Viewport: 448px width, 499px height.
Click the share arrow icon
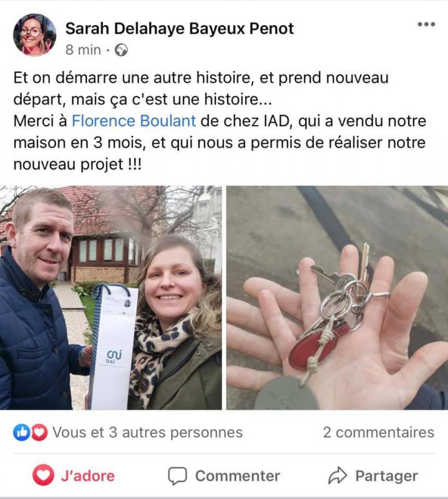(338, 475)
